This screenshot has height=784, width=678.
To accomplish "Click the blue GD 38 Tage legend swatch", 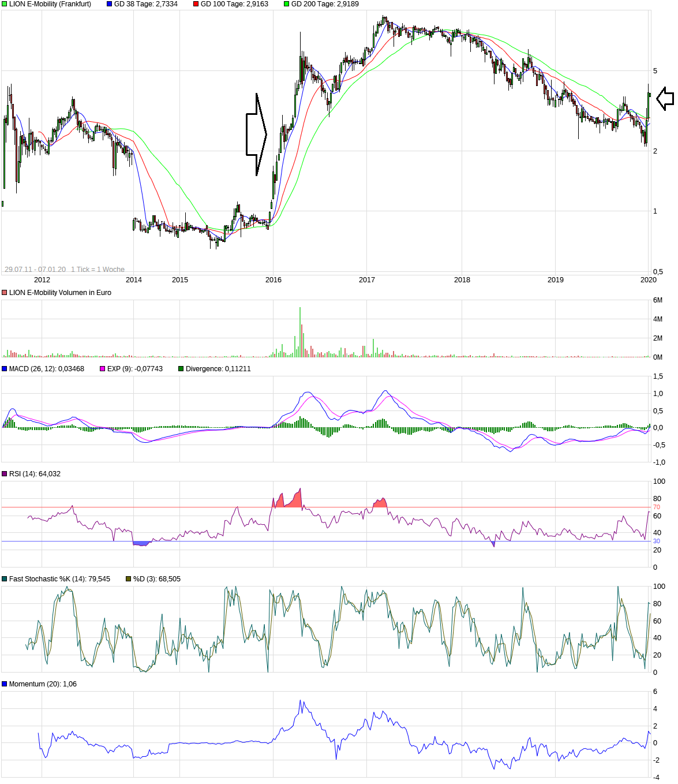I will point(110,4).
